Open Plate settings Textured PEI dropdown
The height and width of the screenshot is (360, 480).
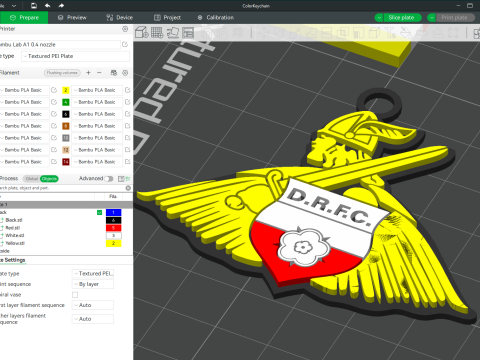click(x=93, y=273)
